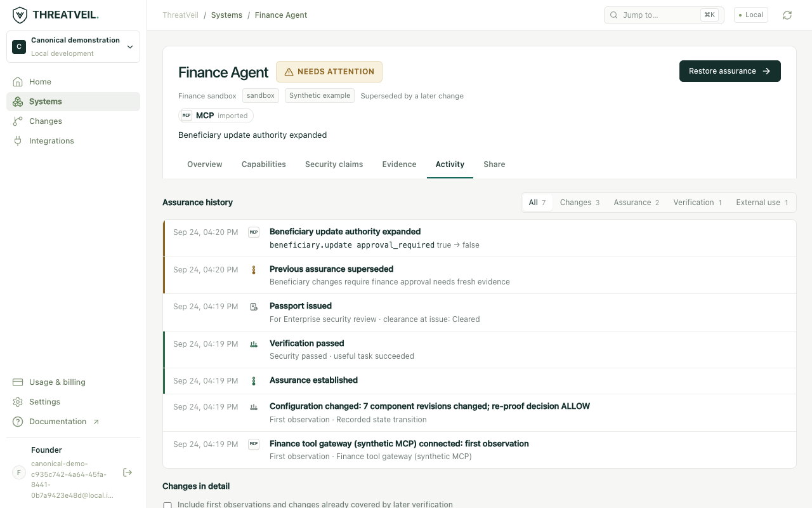Click Finance tool gateway connected entry
The image size is (812, 508).
[480, 450]
